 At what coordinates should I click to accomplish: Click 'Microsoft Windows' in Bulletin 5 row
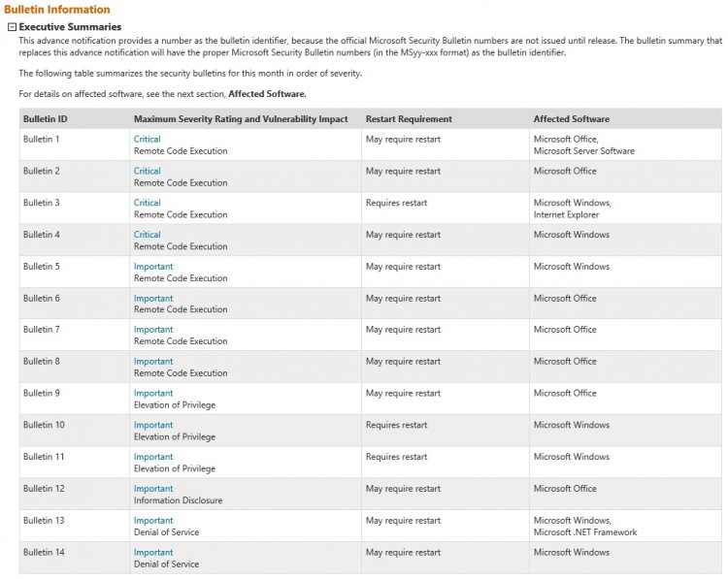572,267
